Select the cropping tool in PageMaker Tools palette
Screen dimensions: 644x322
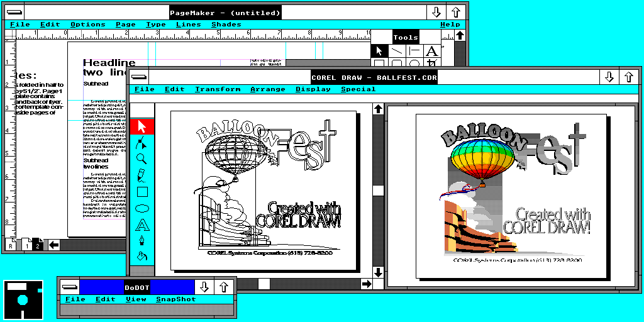(431, 62)
